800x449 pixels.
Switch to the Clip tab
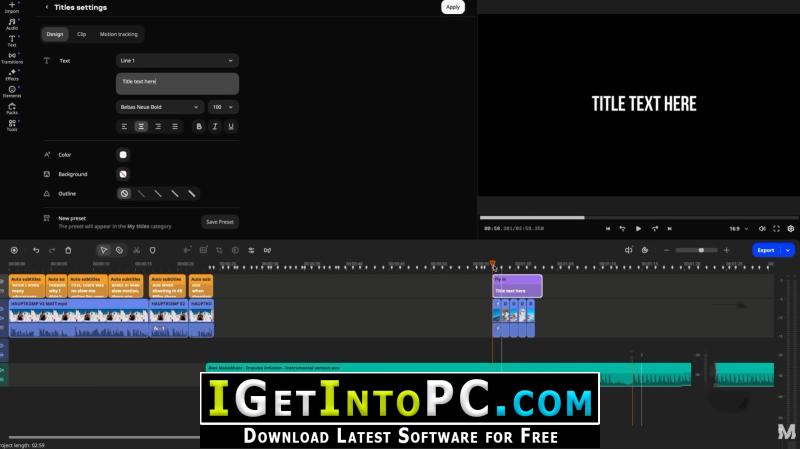[81, 34]
